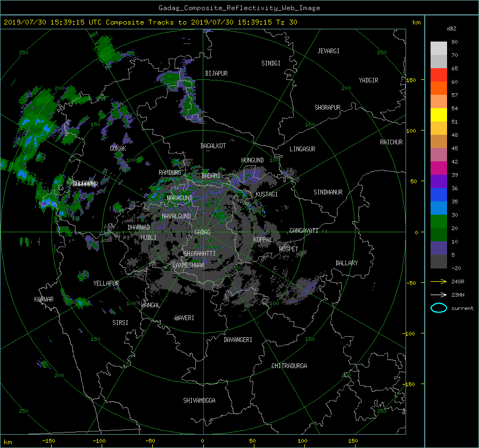Image resolution: width=479 pixels, height=448 pixels.
Task: Click the HANGAL city label
Action: pos(150,305)
